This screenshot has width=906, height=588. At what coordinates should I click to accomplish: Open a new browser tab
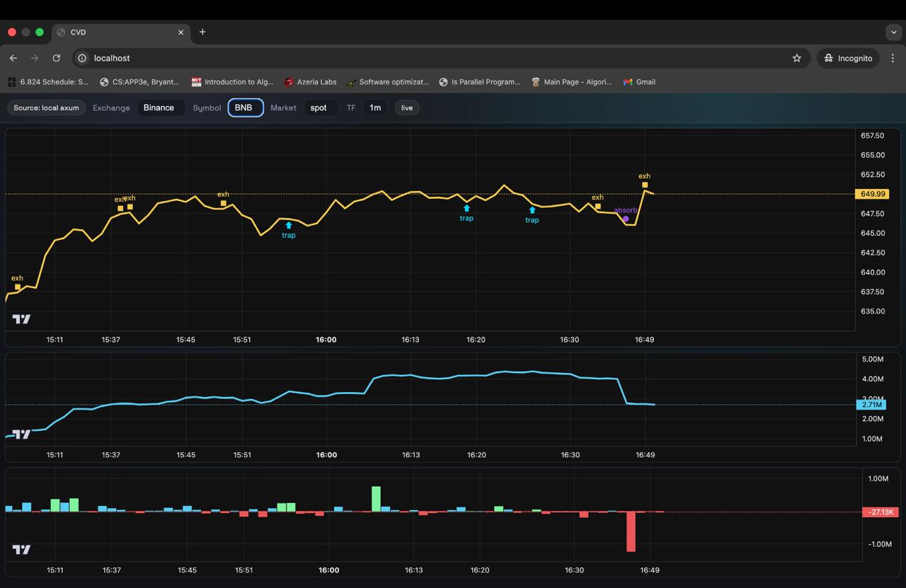click(x=202, y=32)
